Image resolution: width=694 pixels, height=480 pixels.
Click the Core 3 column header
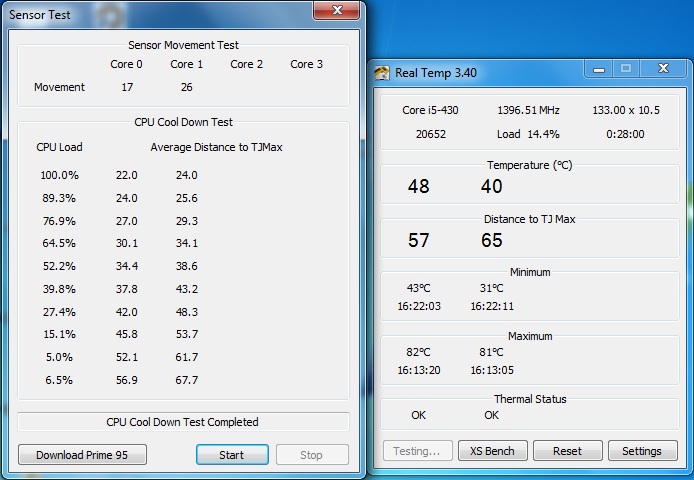[306, 64]
